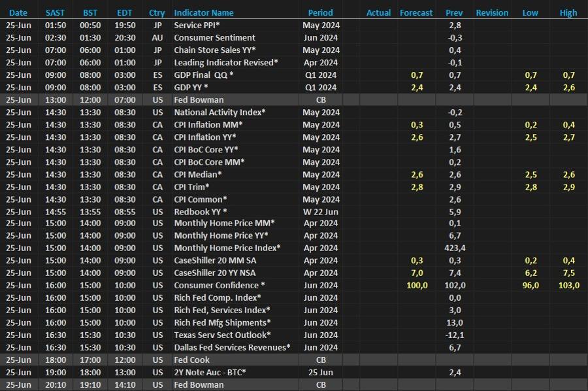Select Monthly Home Price MM* cell
This screenshot has width=588, height=391.
coord(224,223)
